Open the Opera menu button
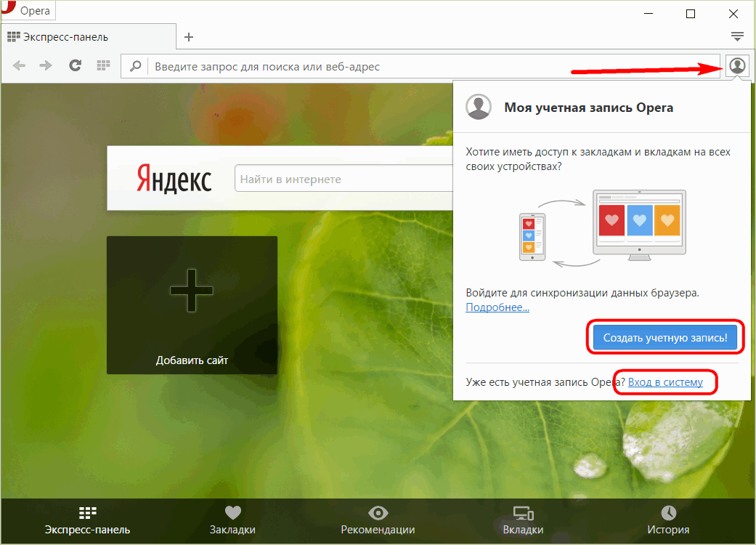Image resolution: width=756 pixels, height=545 pixels. 28,10
